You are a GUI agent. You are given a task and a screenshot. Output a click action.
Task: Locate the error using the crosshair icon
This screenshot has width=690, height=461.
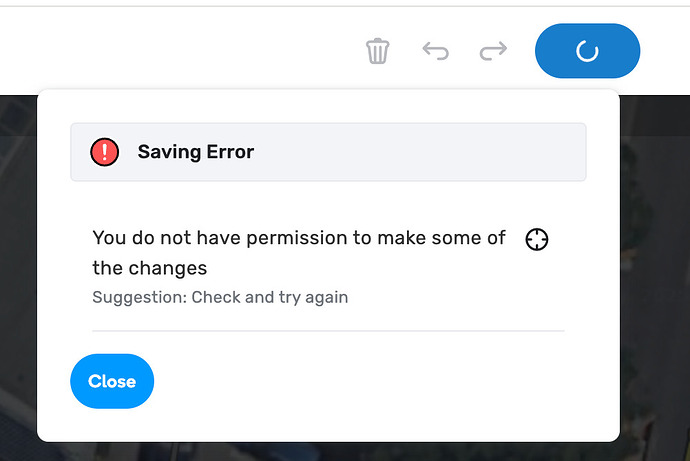point(537,239)
